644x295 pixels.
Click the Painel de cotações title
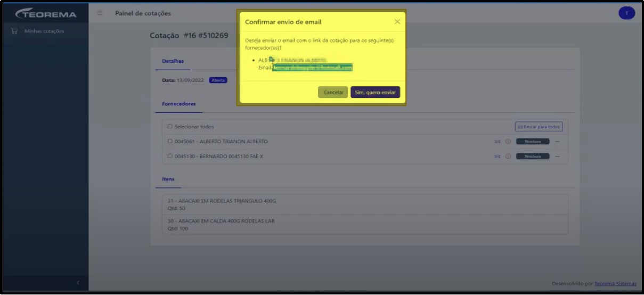coord(143,13)
